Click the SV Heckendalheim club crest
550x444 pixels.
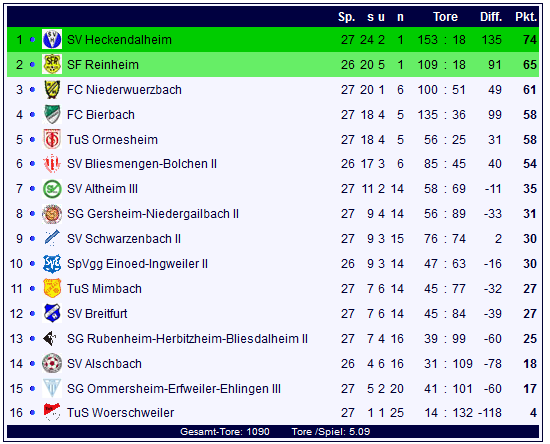(52, 39)
